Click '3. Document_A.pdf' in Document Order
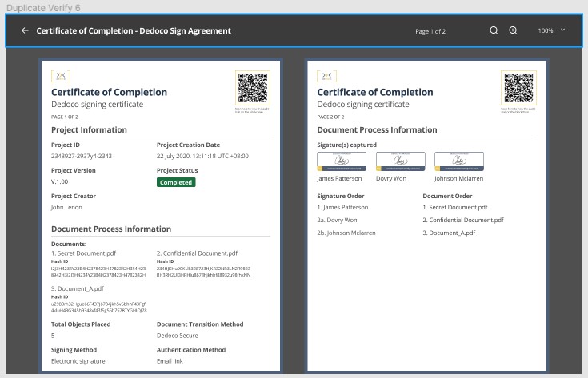Image resolution: width=588 pixels, height=378 pixels. click(449, 233)
